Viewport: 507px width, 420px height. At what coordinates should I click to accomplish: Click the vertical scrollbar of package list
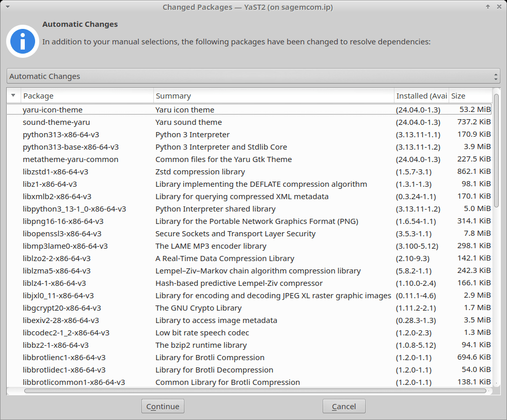coord(496,150)
